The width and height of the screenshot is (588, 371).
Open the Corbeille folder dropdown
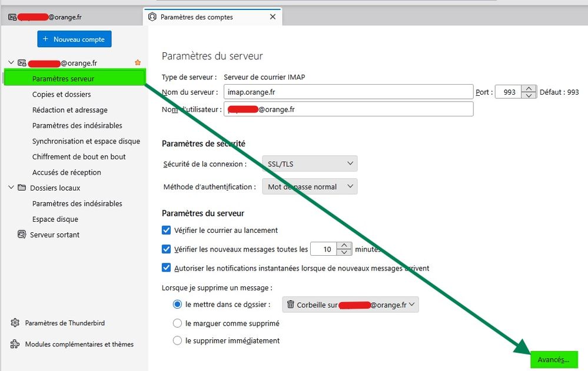point(350,305)
